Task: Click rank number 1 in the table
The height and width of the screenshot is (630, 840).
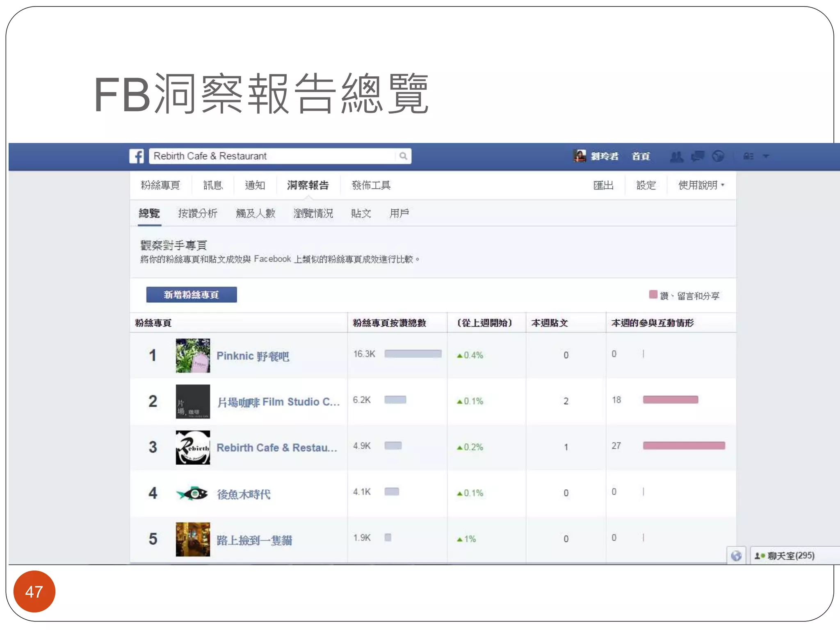Action: coord(153,355)
